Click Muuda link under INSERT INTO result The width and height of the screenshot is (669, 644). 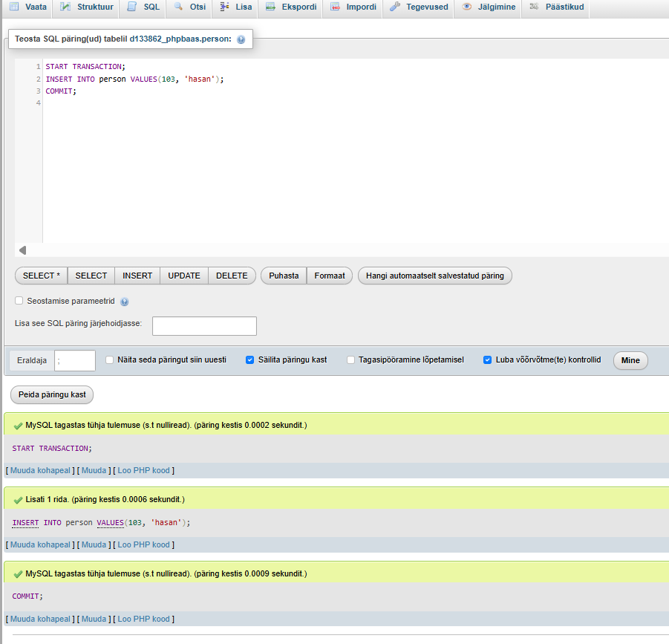(x=94, y=544)
